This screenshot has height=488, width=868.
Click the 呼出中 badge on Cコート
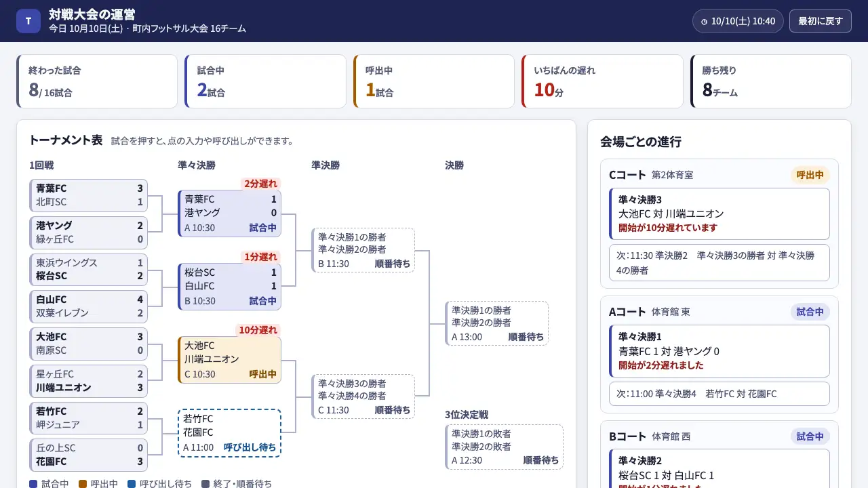tap(810, 175)
